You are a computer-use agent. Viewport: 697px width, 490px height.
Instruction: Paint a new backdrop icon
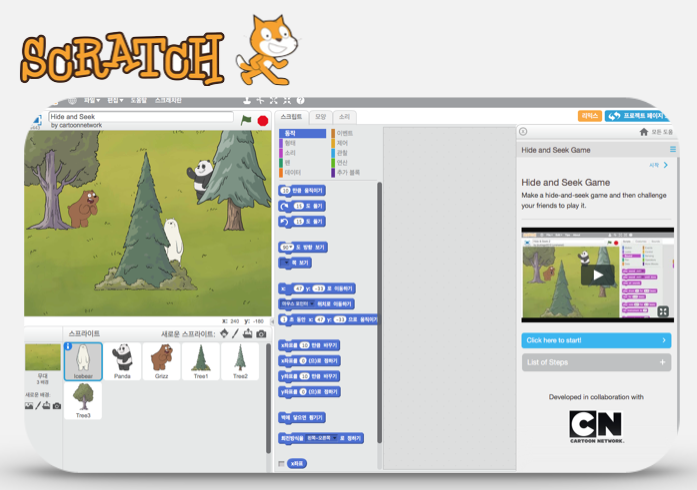38,406
